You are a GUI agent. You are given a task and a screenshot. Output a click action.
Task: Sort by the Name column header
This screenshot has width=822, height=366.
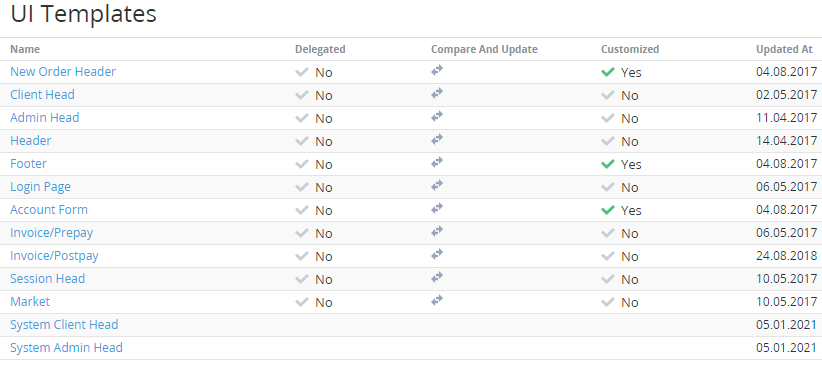click(25, 49)
